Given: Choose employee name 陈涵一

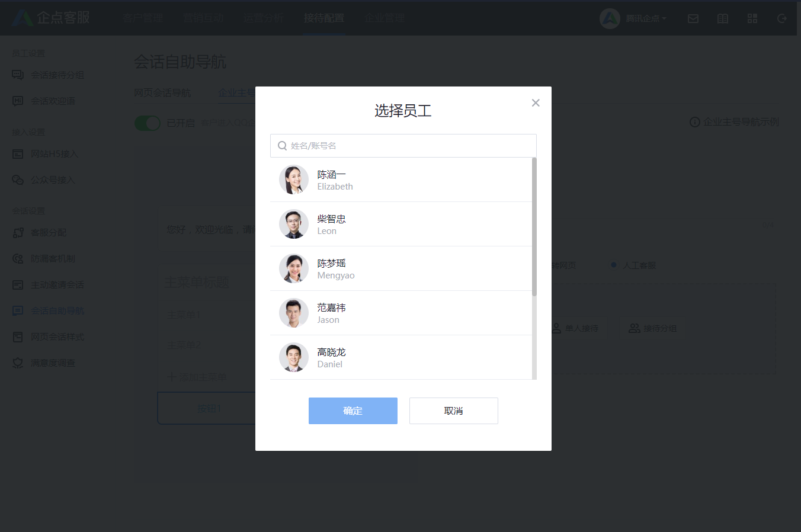Looking at the screenshot, I should pos(331,174).
